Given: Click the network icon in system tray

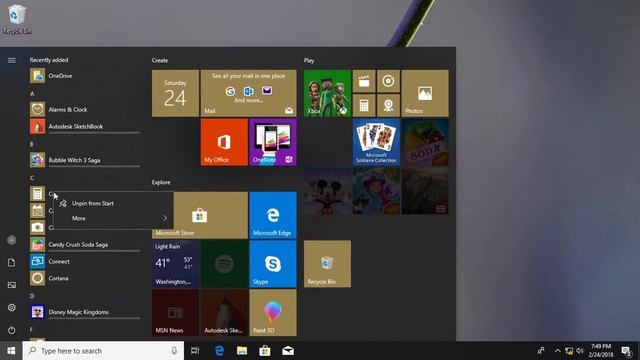Looking at the screenshot, I should 569,351.
